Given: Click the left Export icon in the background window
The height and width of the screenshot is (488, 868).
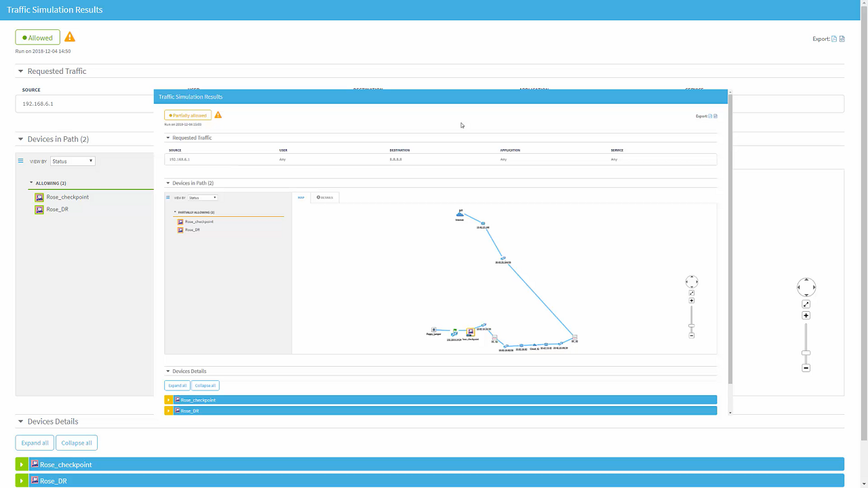Looking at the screenshot, I should point(834,39).
